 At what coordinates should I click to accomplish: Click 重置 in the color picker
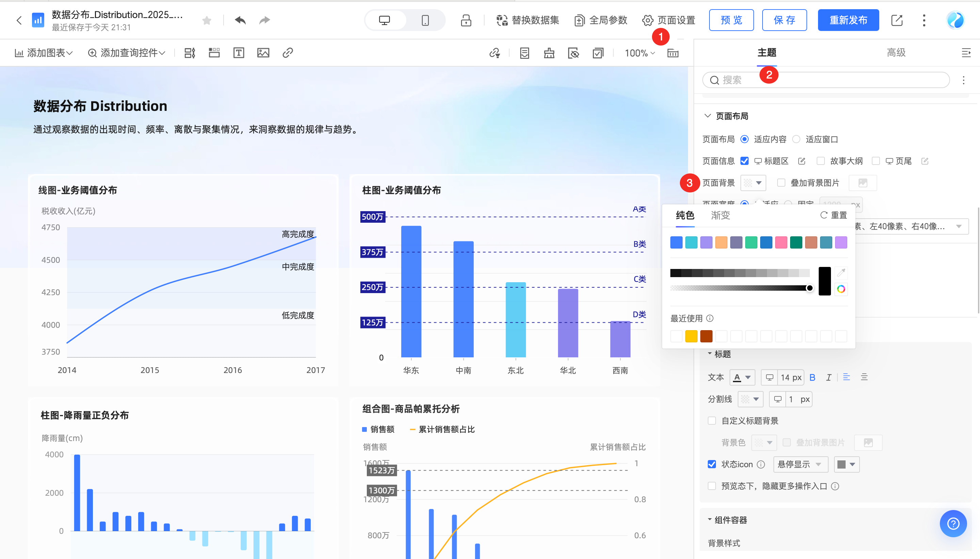pyautogui.click(x=834, y=215)
